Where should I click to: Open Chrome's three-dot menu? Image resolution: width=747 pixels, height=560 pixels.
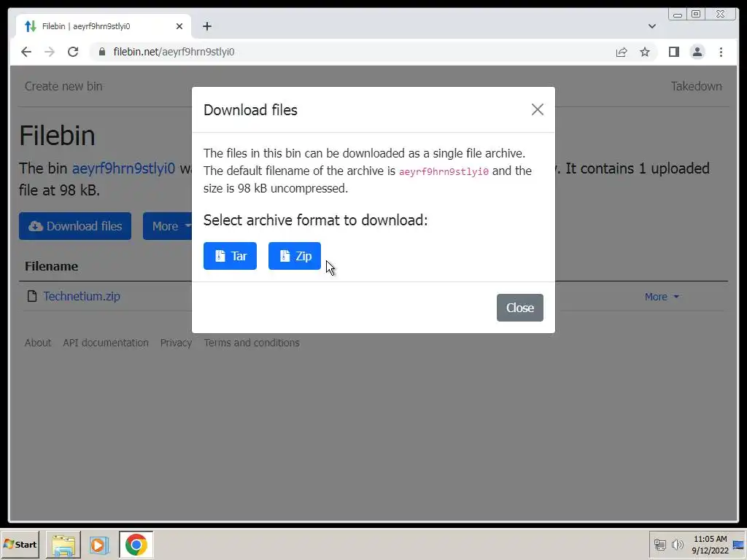click(x=721, y=52)
